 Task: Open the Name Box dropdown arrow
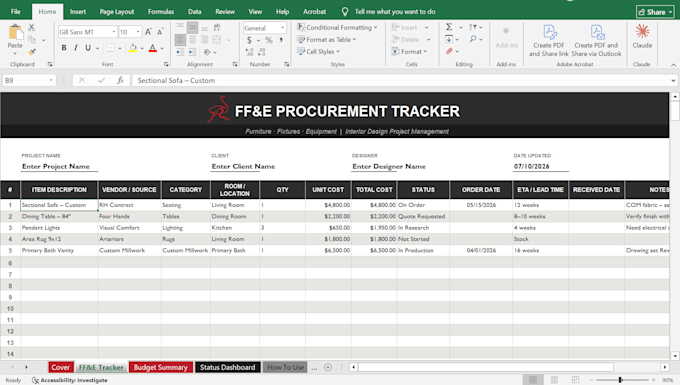(x=51, y=80)
